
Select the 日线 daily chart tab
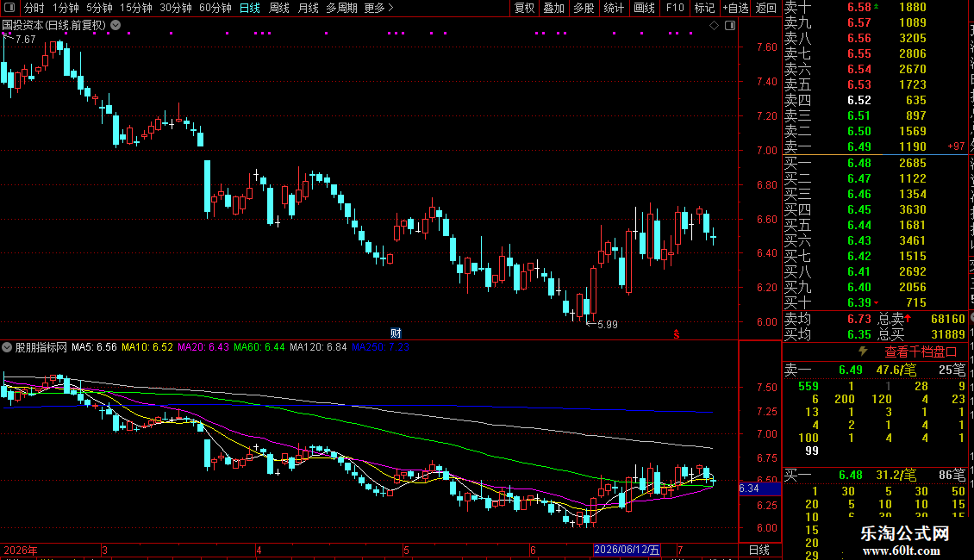pyautogui.click(x=250, y=8)
